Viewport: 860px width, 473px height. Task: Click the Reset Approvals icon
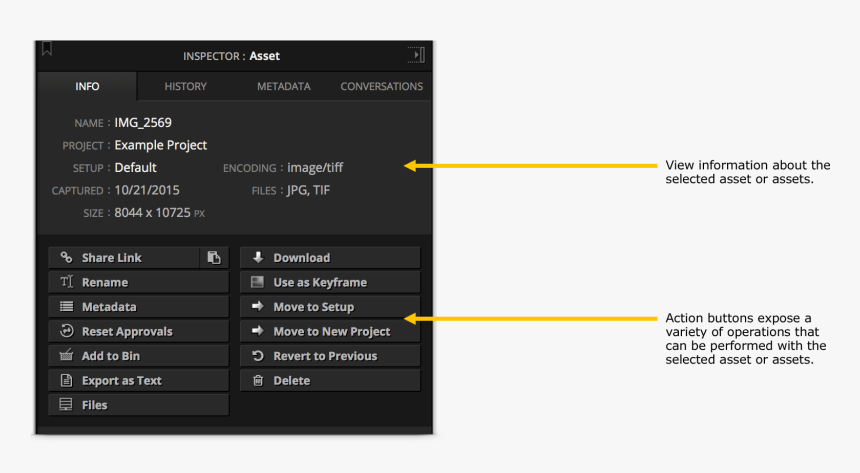pyautogui.click(x=67, y=331)
